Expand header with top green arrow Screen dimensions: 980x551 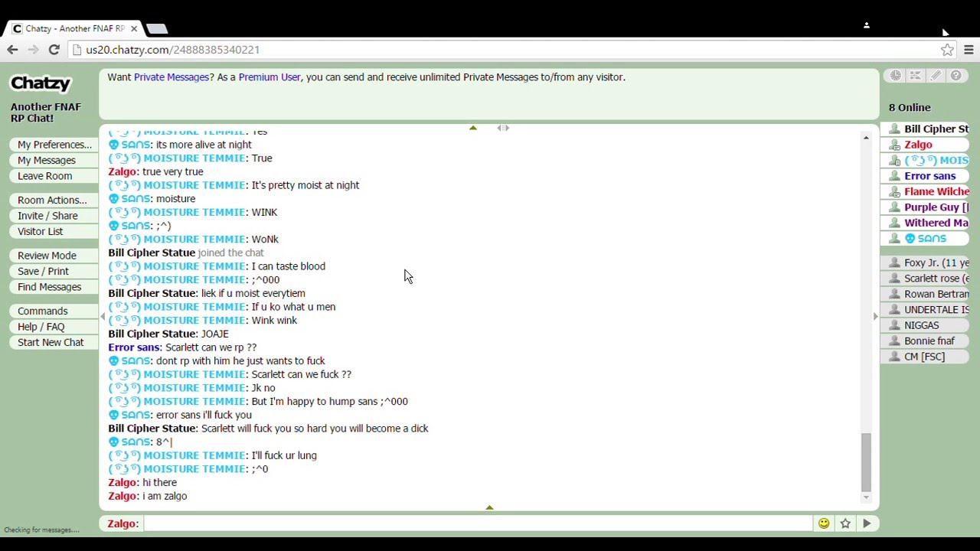click(x=473, y=128)
